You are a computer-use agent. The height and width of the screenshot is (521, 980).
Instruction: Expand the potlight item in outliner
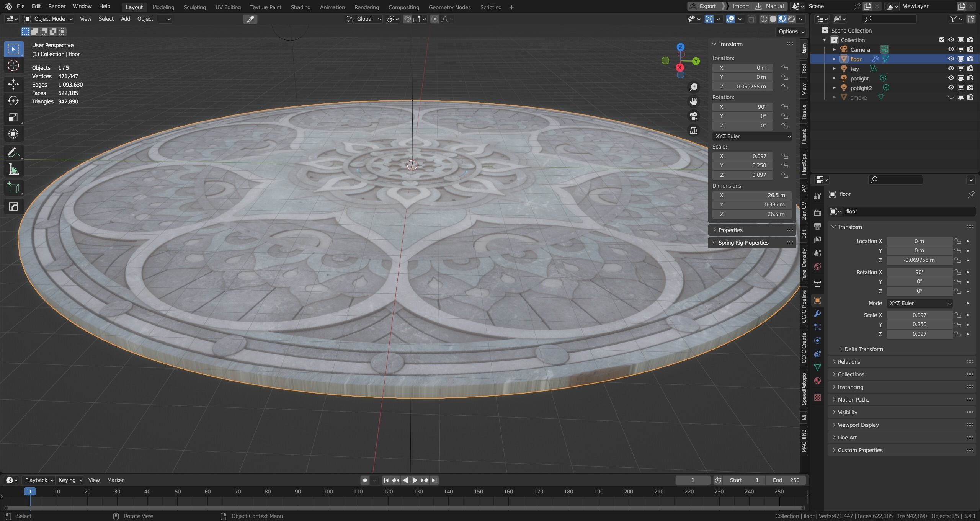coord(834,78)
